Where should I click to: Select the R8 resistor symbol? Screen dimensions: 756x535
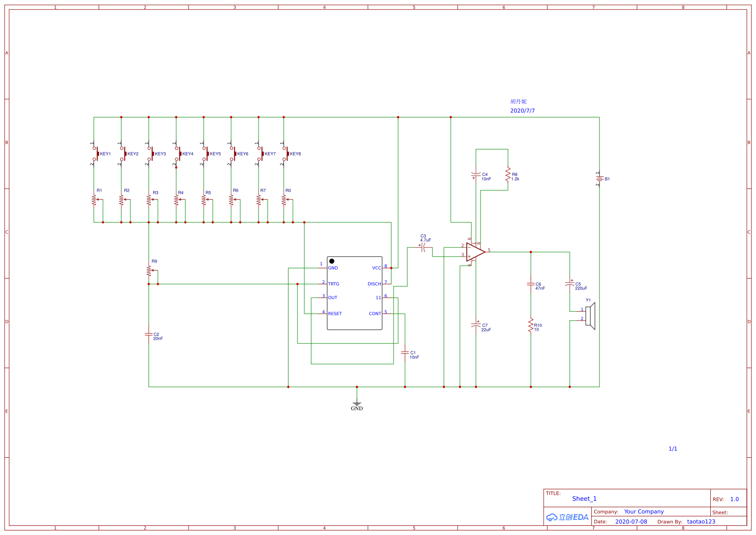pos(508,174)
